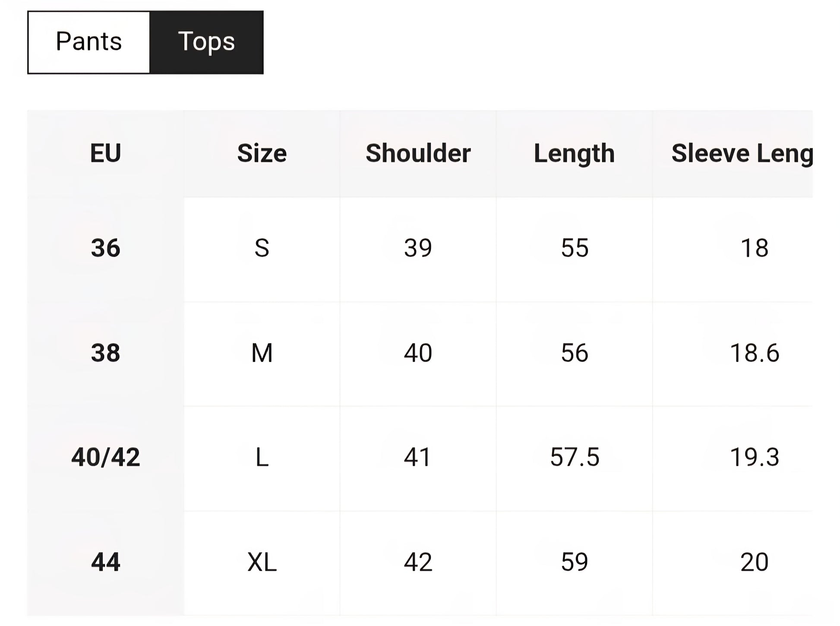Click the M size cell
The height and width of the screenshot is (626, 840).
(x=262, y=353)
